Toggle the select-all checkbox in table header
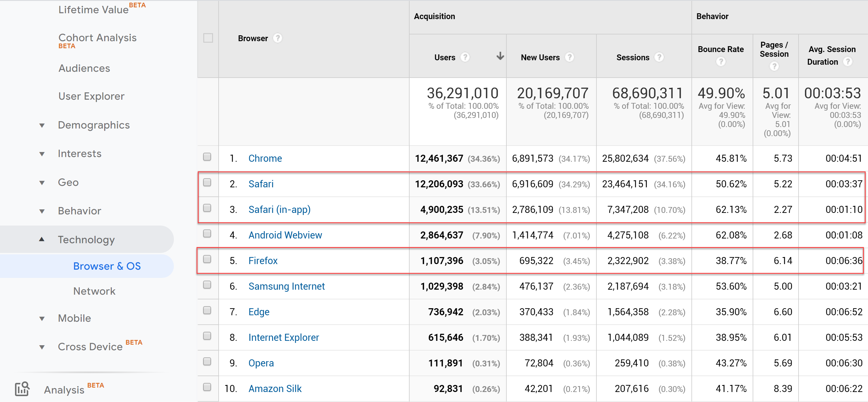Screen dimensions: 868x402 pyautogui.click(x=208, y=38)
